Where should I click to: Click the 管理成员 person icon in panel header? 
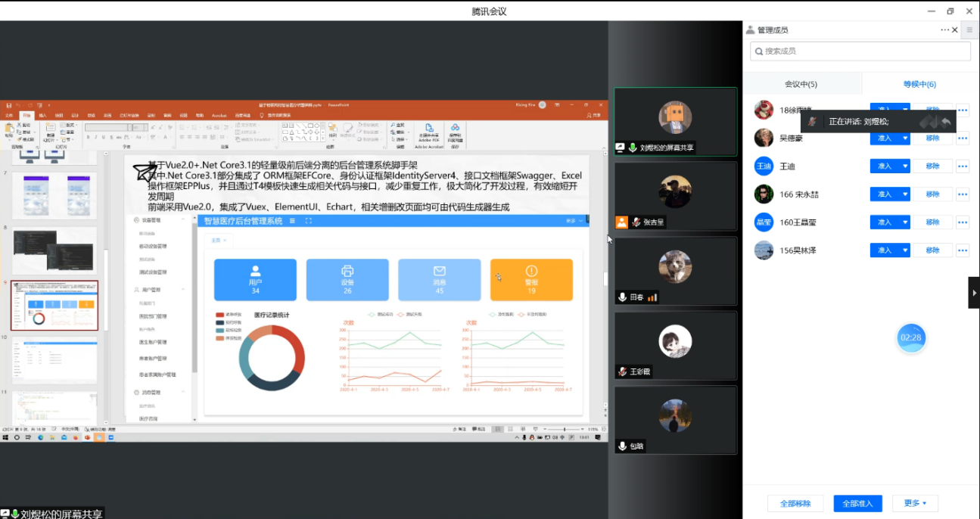(x=750, y=30)
